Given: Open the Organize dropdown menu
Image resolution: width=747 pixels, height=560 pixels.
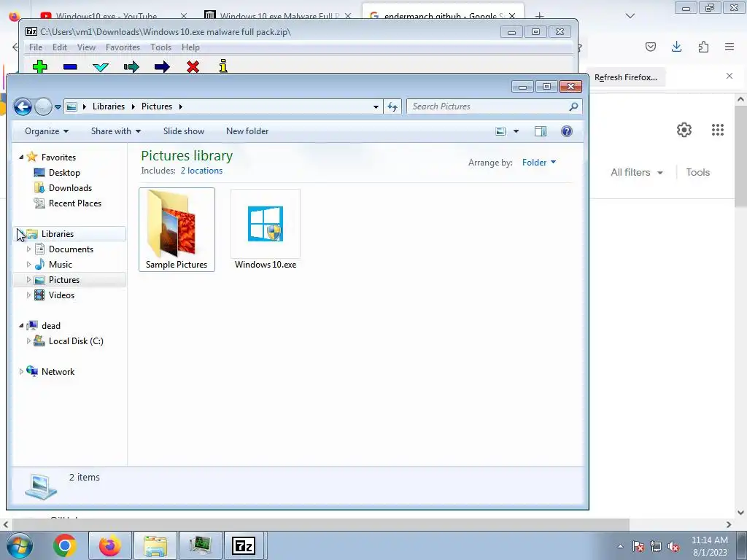Looking at the screenshot, I should [x=47, y=131].
